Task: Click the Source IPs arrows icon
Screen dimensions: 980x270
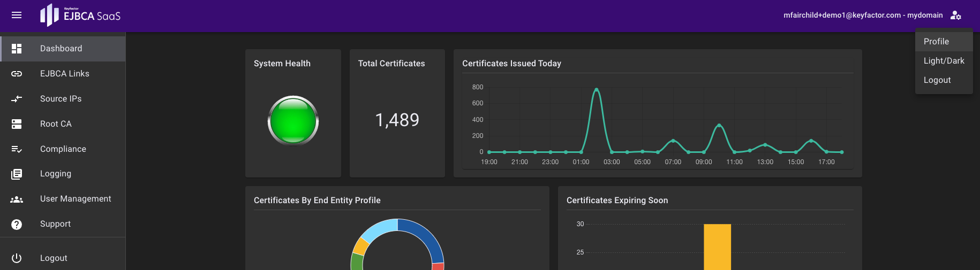Action: click(x=17, y=99)
